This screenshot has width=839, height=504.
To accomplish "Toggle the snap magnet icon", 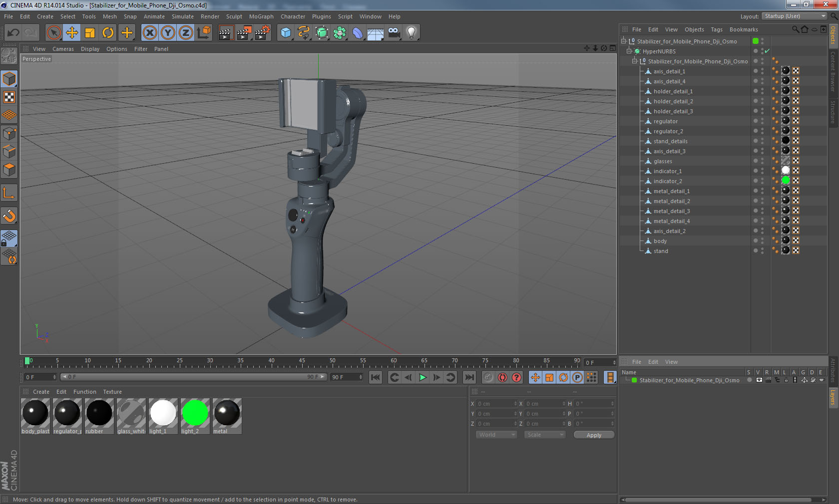I will (x=9, y=216).
